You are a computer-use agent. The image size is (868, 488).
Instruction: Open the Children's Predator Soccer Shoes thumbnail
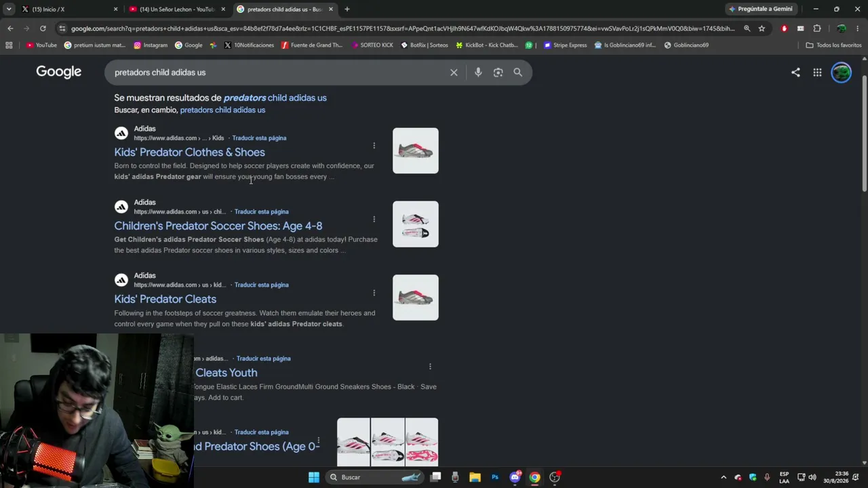pos(416,224)
